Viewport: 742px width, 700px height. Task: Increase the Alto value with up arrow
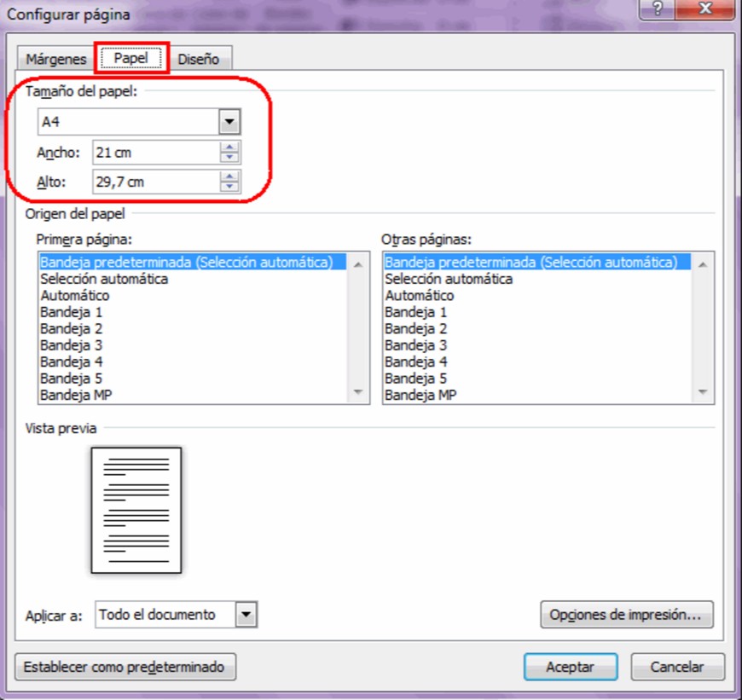pyautogui.click(x=229, y=176)
